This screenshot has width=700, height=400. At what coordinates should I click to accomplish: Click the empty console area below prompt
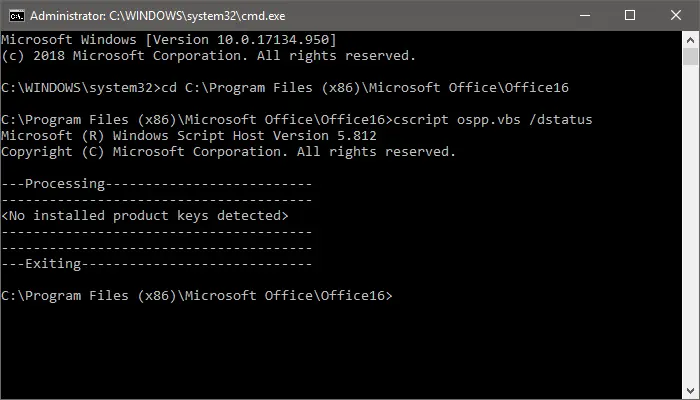coord(340,350)
